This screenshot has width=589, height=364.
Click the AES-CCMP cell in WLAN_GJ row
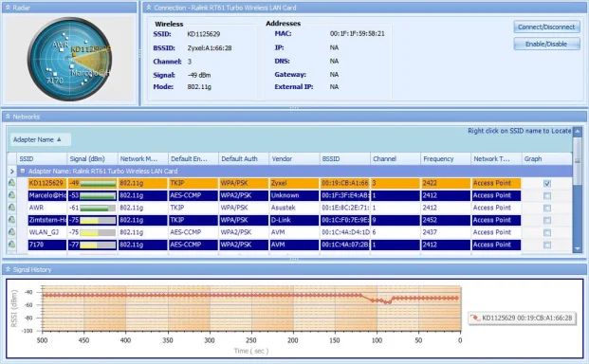click(x=193, y=232)
